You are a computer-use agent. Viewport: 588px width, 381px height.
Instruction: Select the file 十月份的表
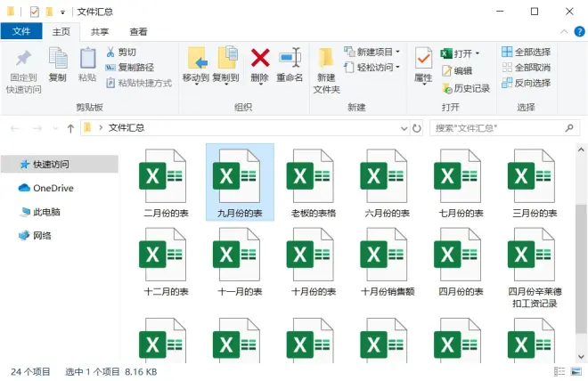click(x=313, y=262)
